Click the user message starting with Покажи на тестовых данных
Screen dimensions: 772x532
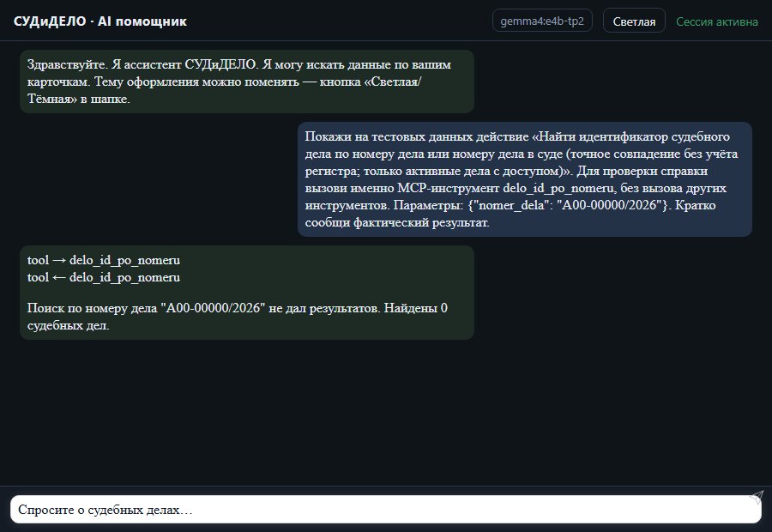click(525, 179)
